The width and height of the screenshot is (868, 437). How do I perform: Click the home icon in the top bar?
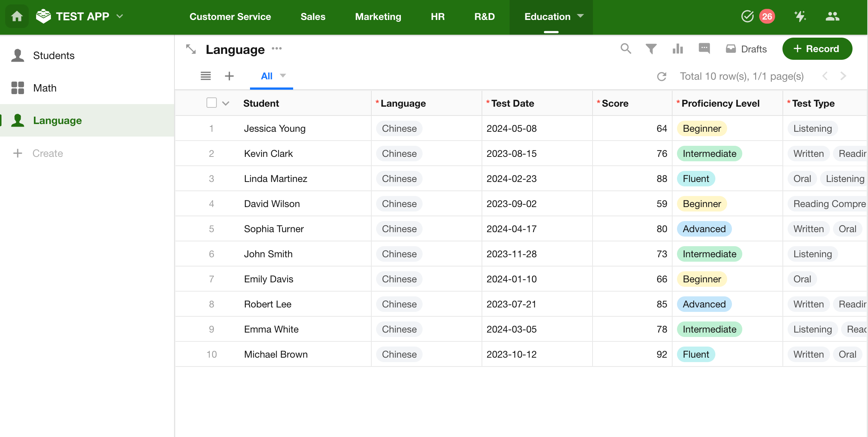coord(17,17)
